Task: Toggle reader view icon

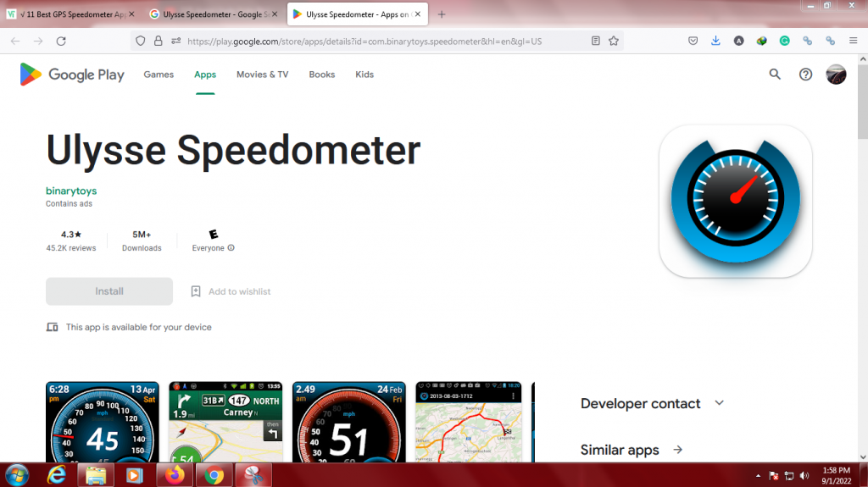Action: click(596, 41)
